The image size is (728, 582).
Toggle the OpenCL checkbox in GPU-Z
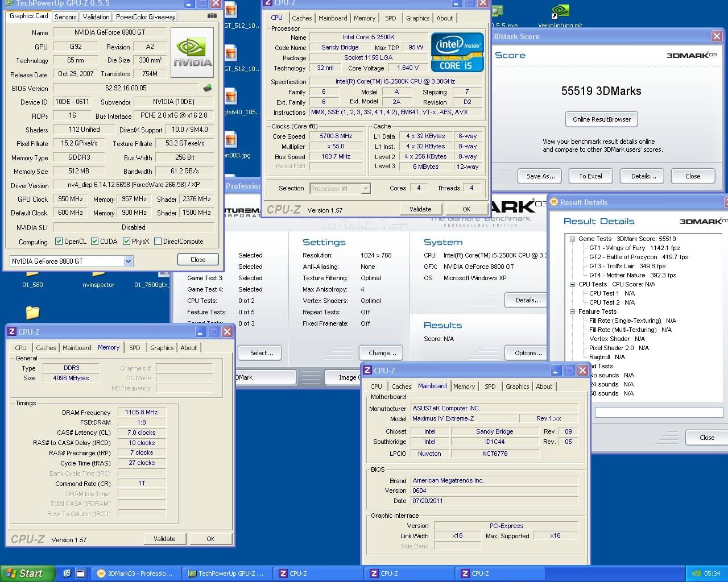59,242
